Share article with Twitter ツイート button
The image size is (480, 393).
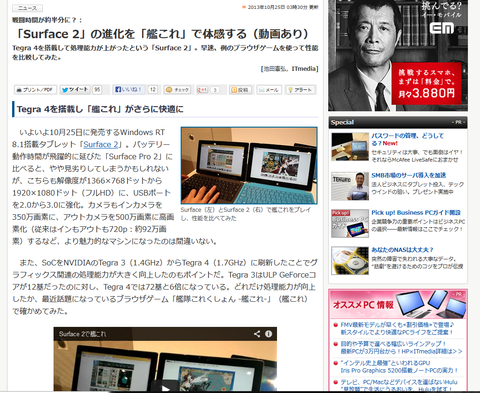click(x=75, y=90)
